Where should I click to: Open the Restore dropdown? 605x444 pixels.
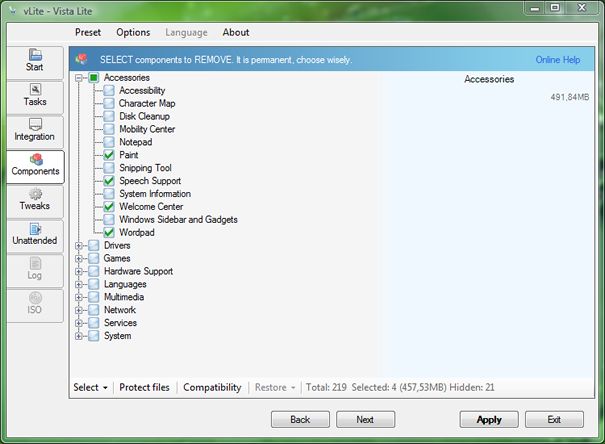click(x=275, y=387)
